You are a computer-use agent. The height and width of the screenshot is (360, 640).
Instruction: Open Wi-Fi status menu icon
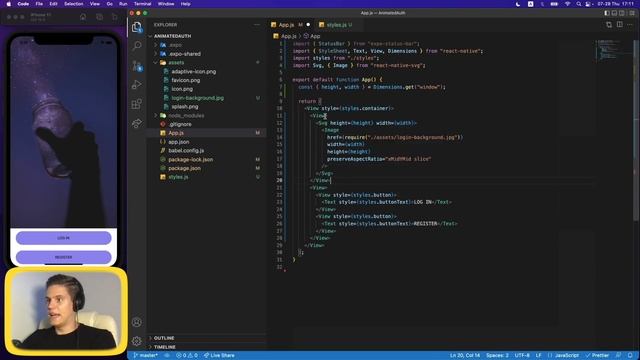click(567, 4)
